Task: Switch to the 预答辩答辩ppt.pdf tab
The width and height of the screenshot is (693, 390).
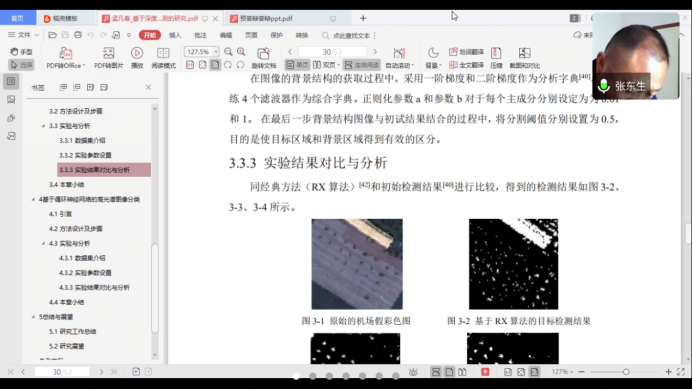Action: coord(266,19)
